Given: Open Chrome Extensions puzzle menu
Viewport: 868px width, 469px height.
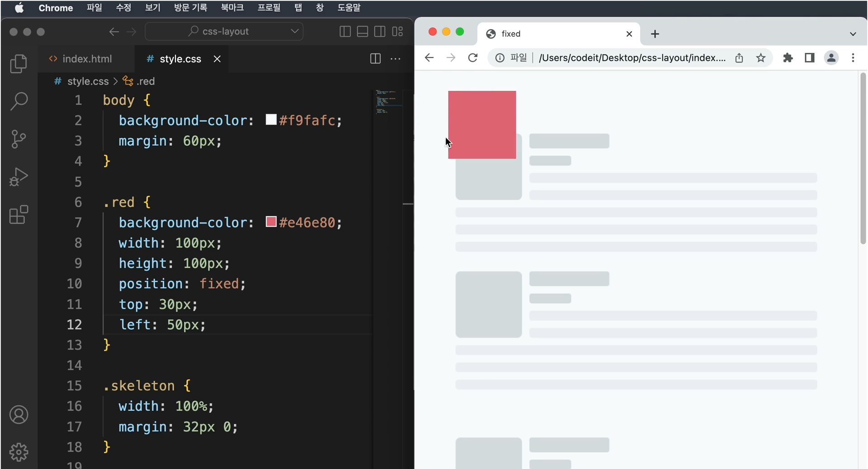Looking at the screenshot, I should point(788,58).
